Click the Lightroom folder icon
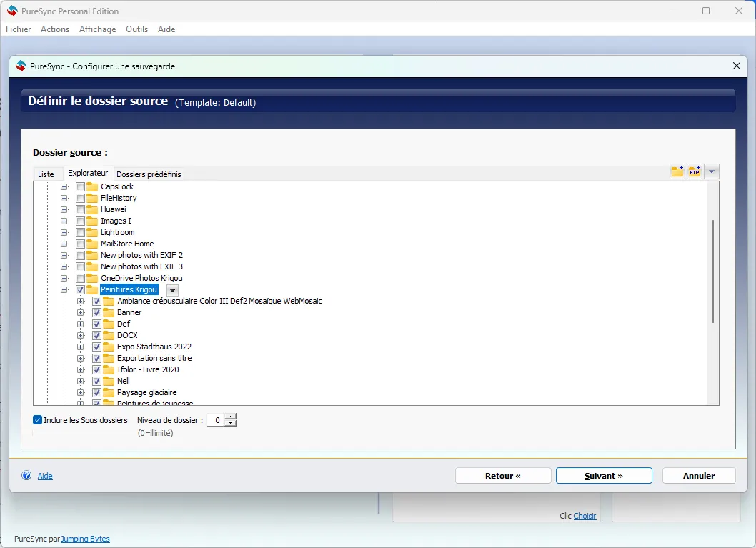Viewport: 756px width, 548px height. coord(92,232)
